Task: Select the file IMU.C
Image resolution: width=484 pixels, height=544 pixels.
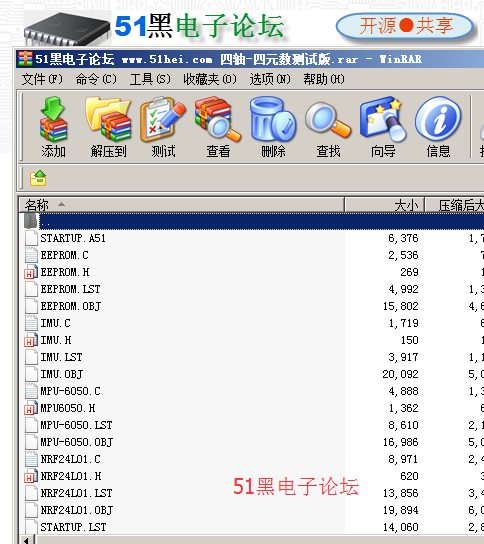Action: pyautogui.click(x=56, y=323)
